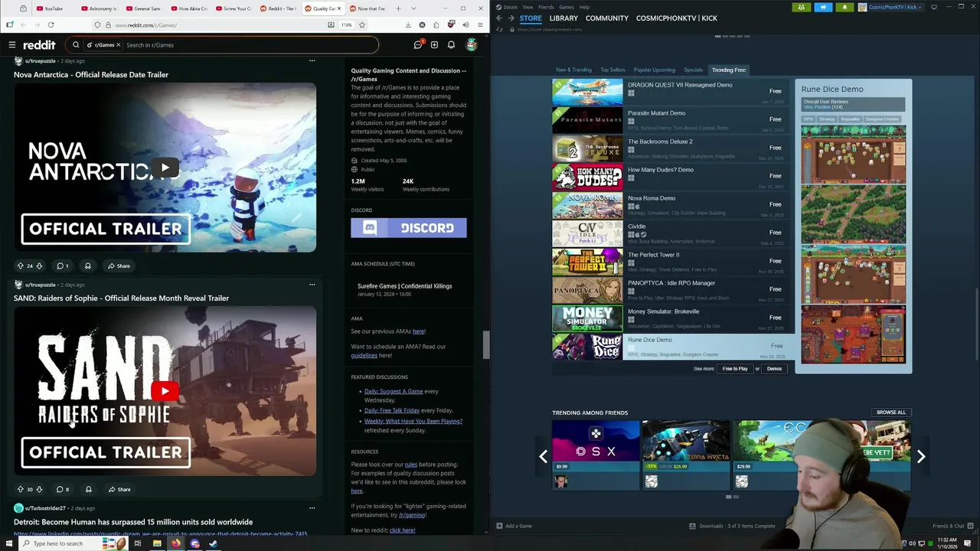
Task: Open the Games menu in Steam
Action: click(567, 7)
